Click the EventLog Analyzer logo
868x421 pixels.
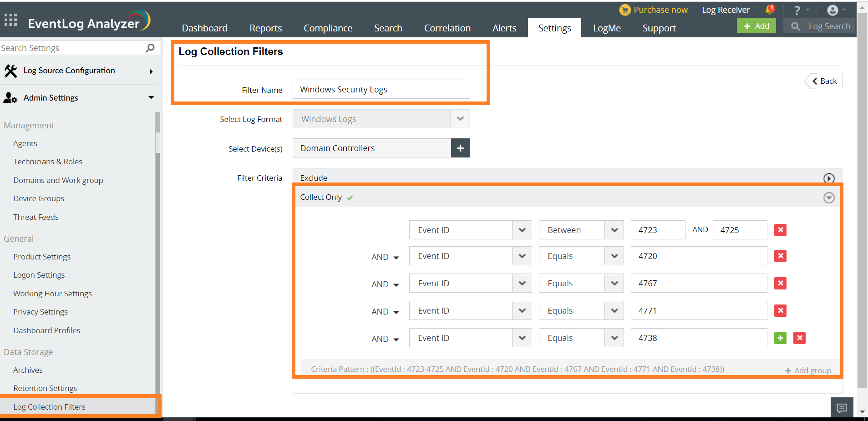pyautogui.click(x=89, y=21)
